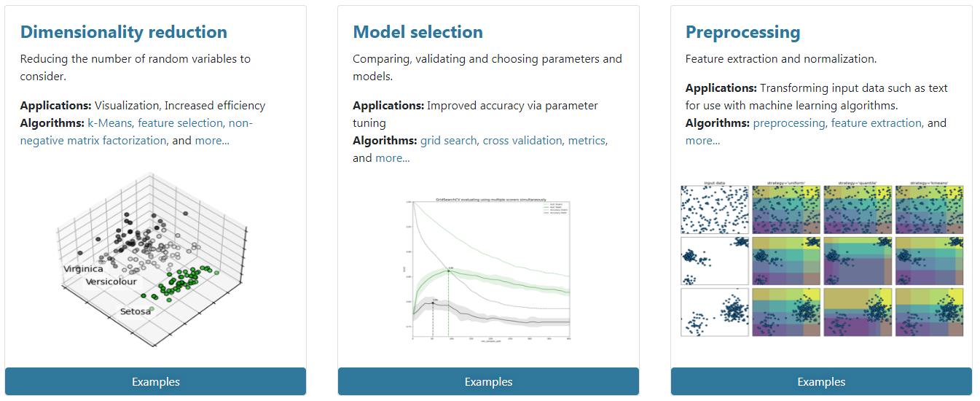Click the GridSearchCV scorers chart image
Image resolution: width=980 pixels, height=401 pixels.
tap(489, 269)
